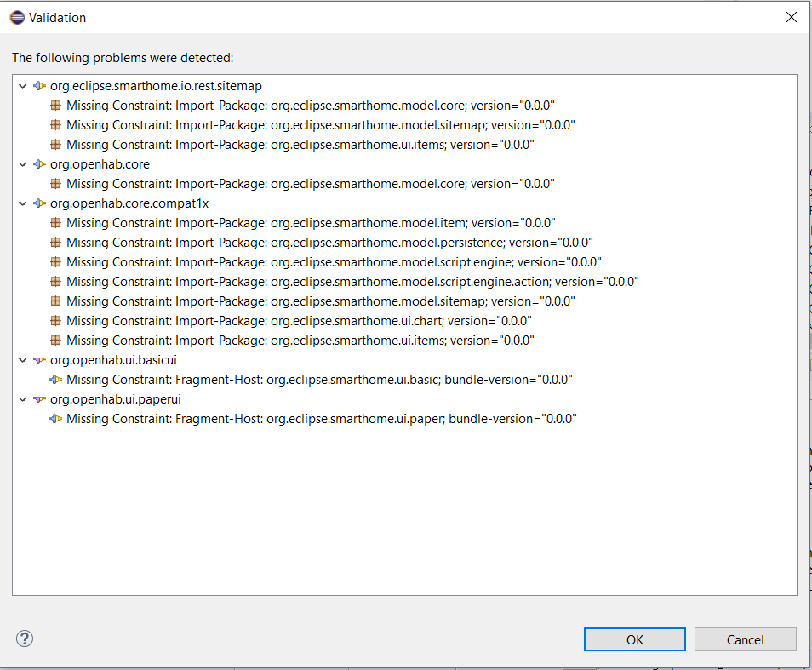Screen dimensions: 812x670
Task: Click plug-in icon of Fragment-Host smarthome.ui.basic row
Action: tap(56, 380)
